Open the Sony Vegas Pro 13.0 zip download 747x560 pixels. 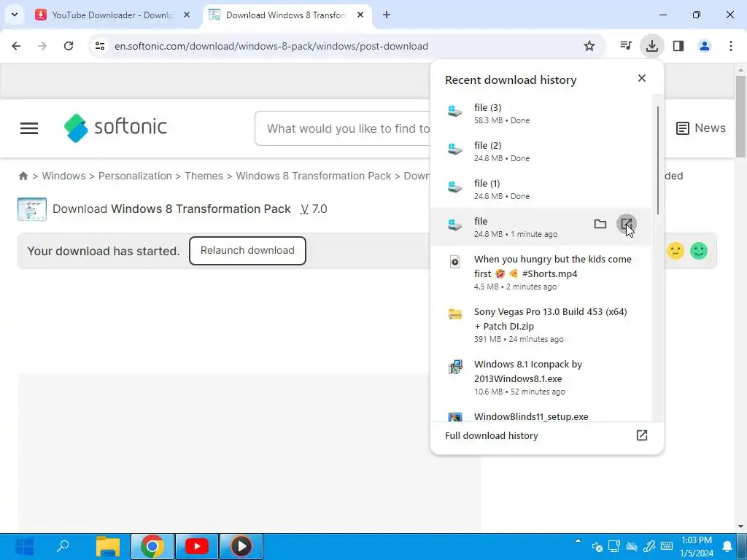pyautogui.click(x=541, y=324)
